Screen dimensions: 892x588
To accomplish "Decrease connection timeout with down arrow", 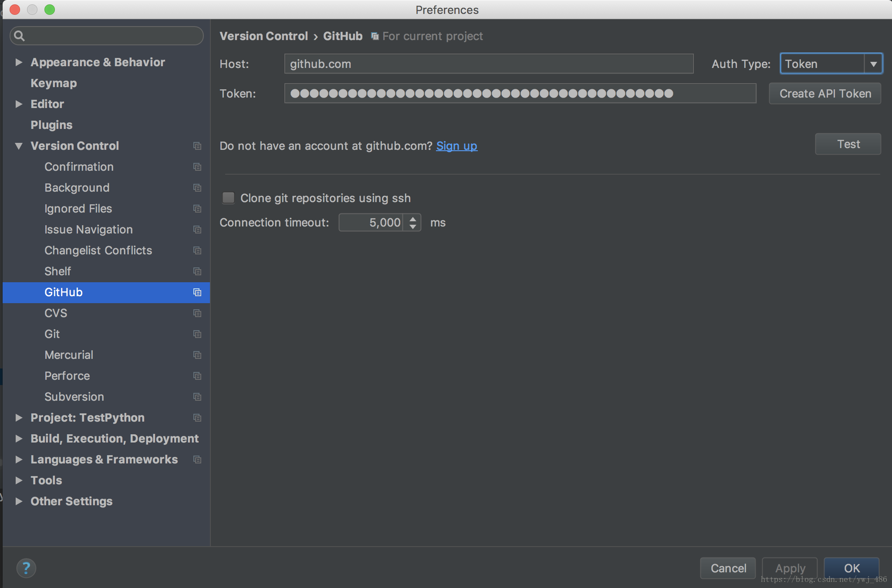I will 412,227.
